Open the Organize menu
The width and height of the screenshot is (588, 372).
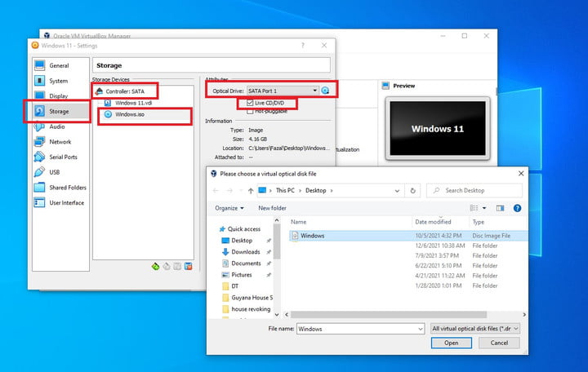(x=229, y=208)
